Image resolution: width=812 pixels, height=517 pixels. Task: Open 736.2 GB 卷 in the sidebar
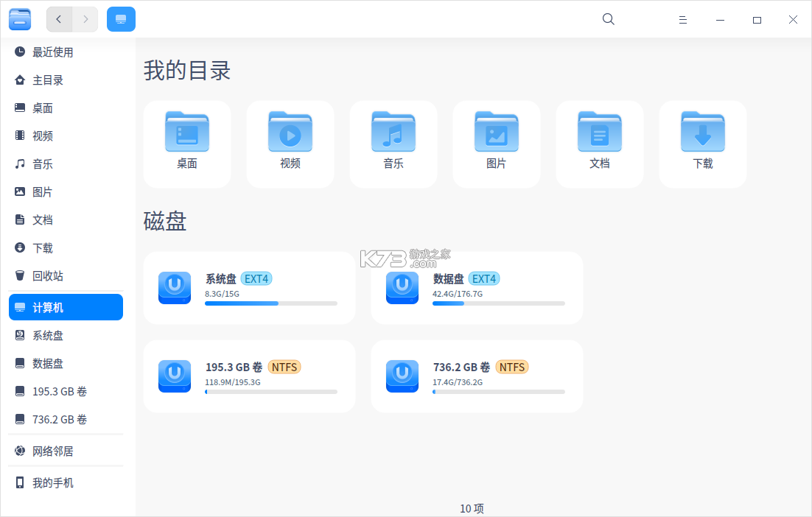(x=66, y=419)
